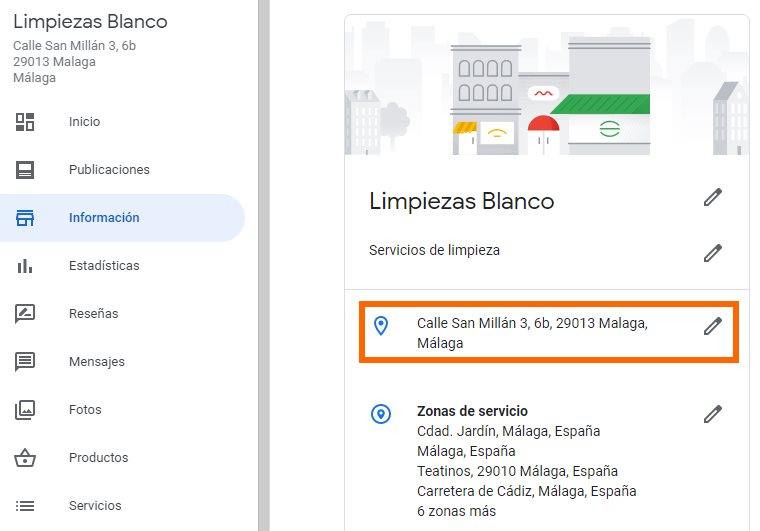Click the Productos basket icon
Image resolution: width=760 pixels, height=531 pixels.
click(x=25, y=458)
